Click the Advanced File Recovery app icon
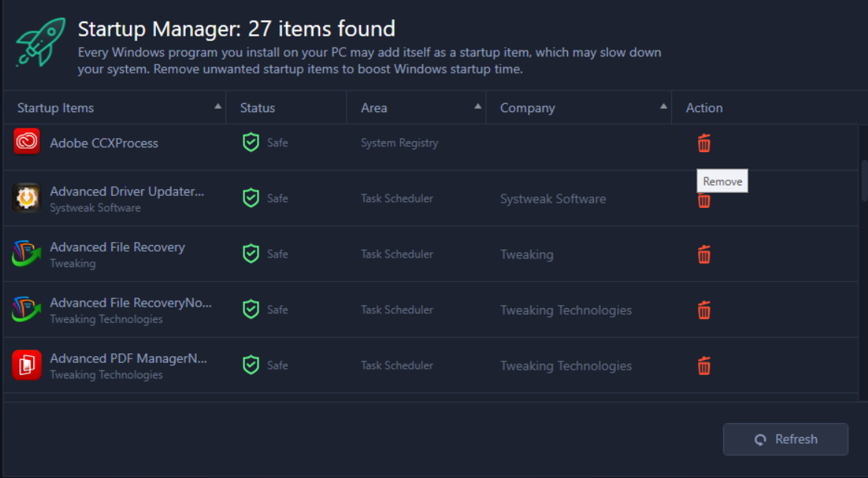 (x=25, y=253)
